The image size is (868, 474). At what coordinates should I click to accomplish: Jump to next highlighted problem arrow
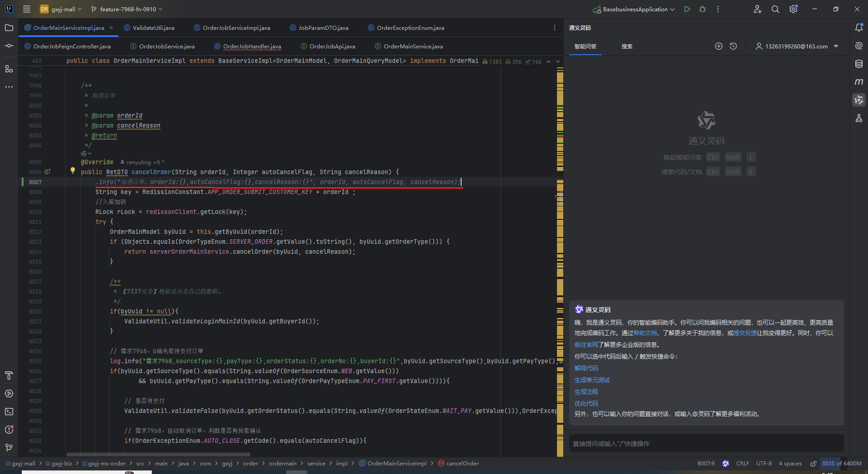pyautogui.click(x=558, y=62)
